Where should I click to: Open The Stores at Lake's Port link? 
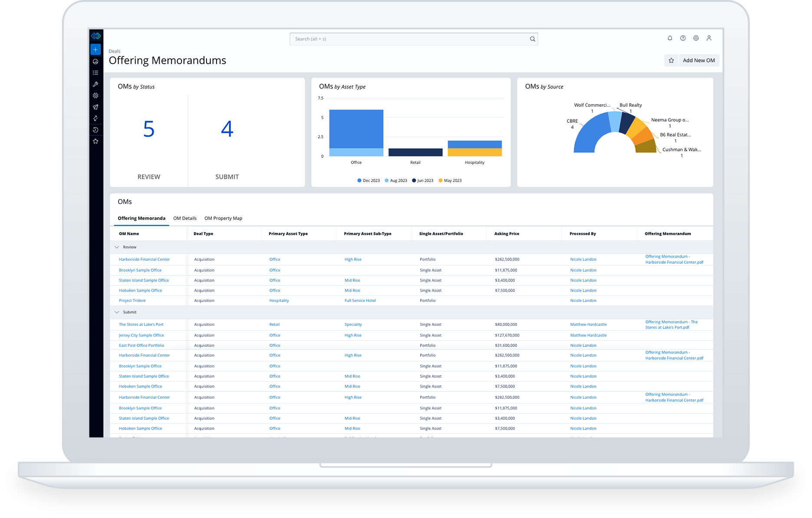(141, 325)
